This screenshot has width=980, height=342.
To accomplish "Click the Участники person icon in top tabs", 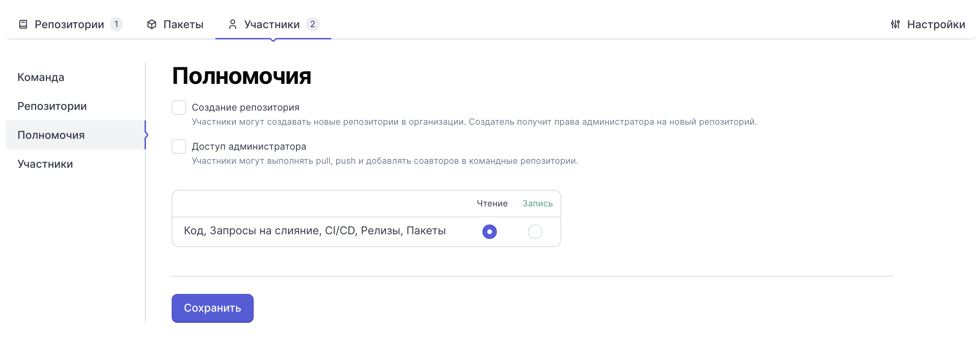I will (232, 24).
